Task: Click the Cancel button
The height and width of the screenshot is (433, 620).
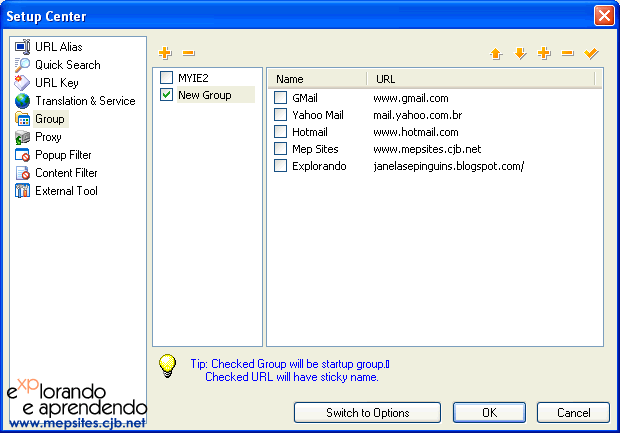Action: click(x=573, y=412)
